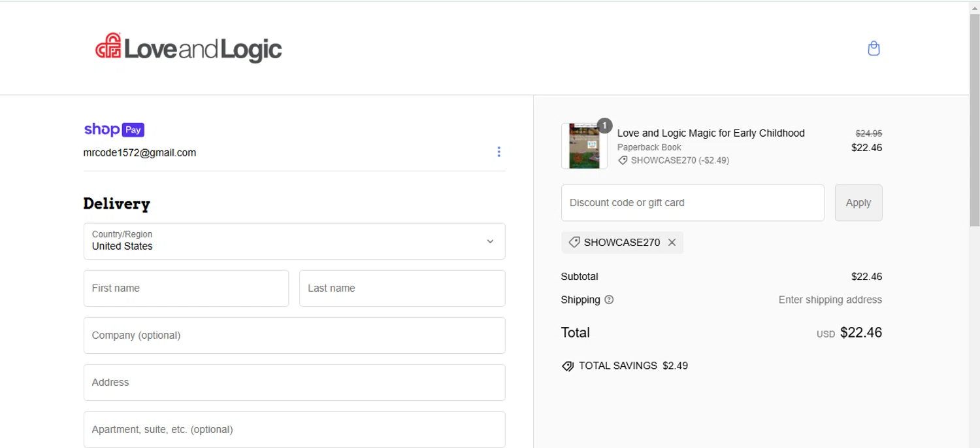Click the total savings tag icon

point(568,366)
